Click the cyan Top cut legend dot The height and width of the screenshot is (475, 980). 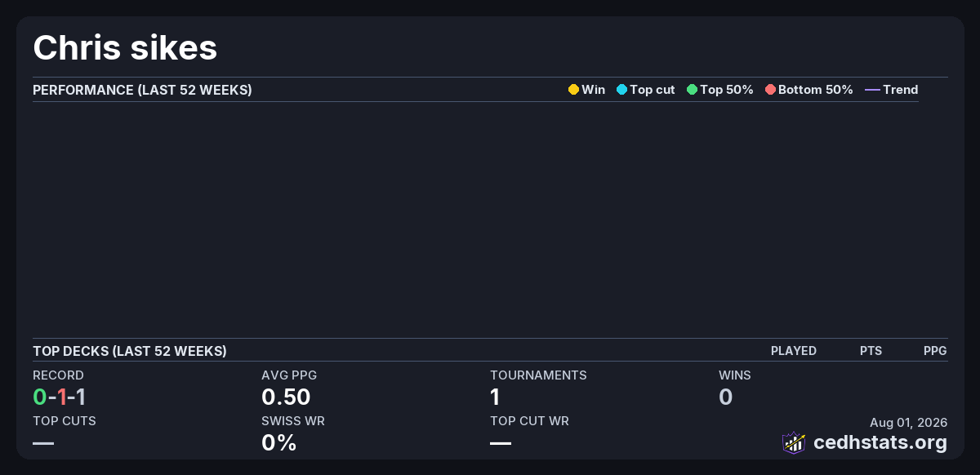pos(621,90)
